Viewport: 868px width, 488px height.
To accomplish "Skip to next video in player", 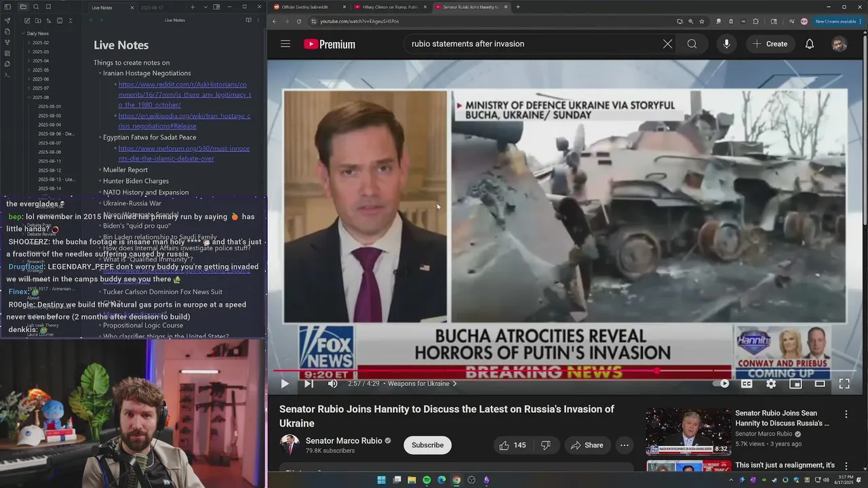I will coord(309,384).
